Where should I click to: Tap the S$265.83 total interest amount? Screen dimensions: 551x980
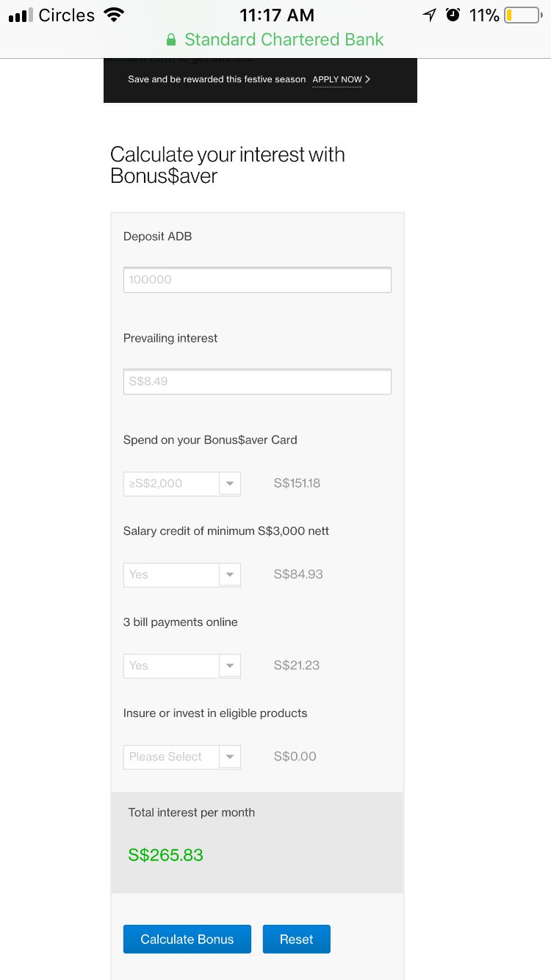click(x=166, y=855)
